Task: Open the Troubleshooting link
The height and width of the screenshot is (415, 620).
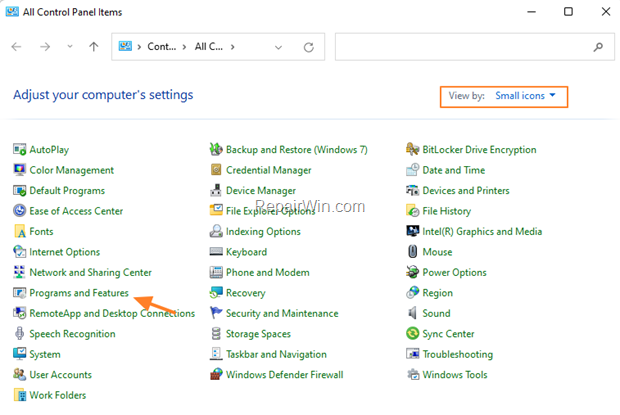Action: click(x=457, y=354)
